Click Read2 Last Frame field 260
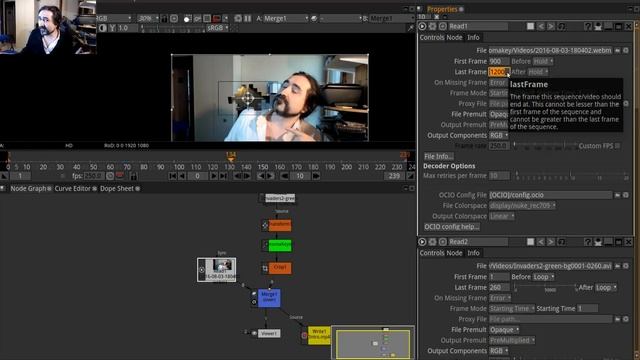Viewport: 640px width, 360px height. pyautogui.click(x=499, y=287)
